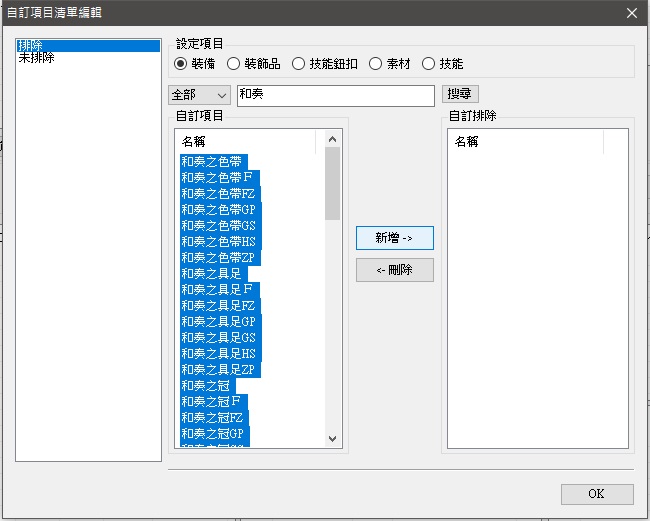Select 未排除 in the left list

(88, 58)
